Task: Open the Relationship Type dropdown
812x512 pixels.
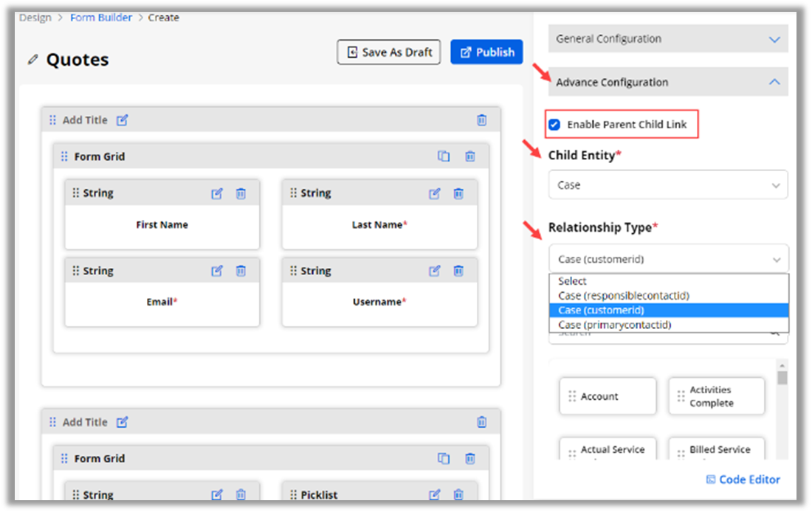Action: 667,260
